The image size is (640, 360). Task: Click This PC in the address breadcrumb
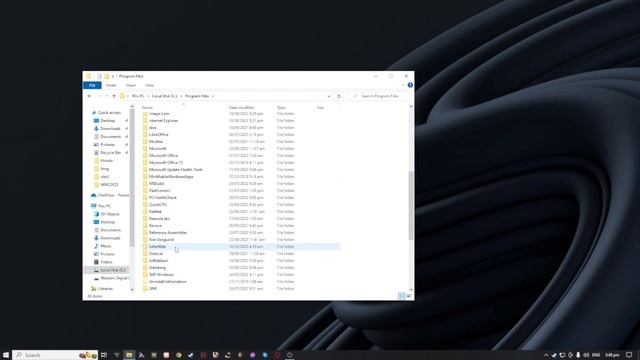tap(138, 96)
